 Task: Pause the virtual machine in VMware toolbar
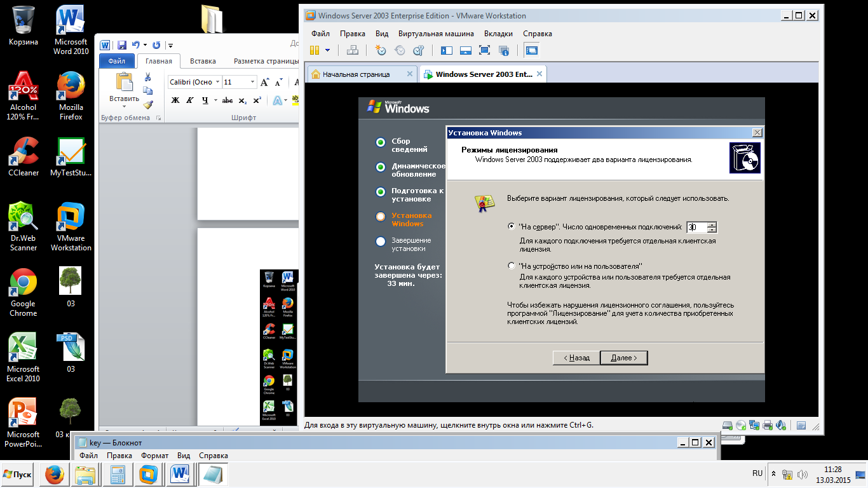[315, 50]
